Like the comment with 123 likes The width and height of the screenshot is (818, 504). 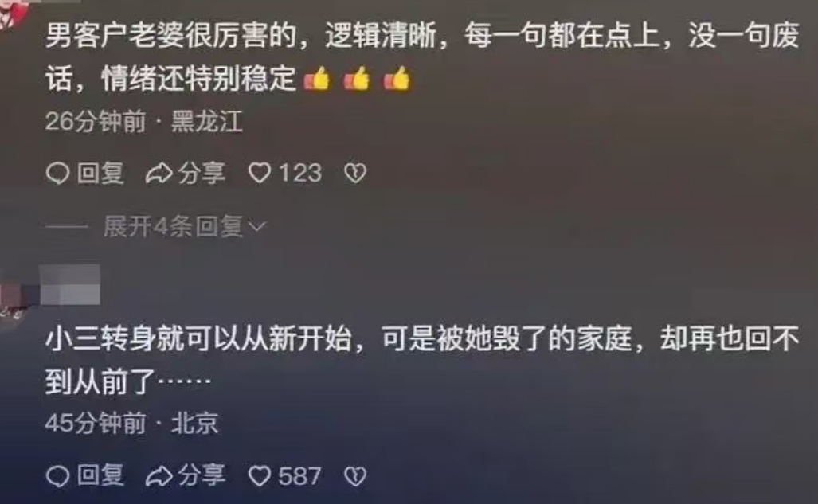(x=260, y=173)
